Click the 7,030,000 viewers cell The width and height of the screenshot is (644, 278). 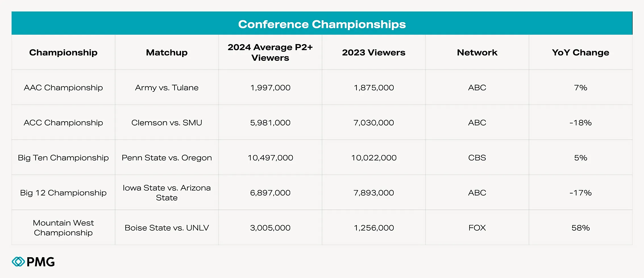(374, 122)
